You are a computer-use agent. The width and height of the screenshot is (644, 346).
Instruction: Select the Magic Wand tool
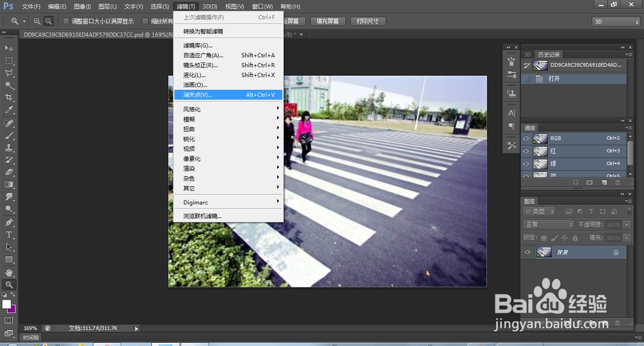pyautogui.click(x=8, y=86)
